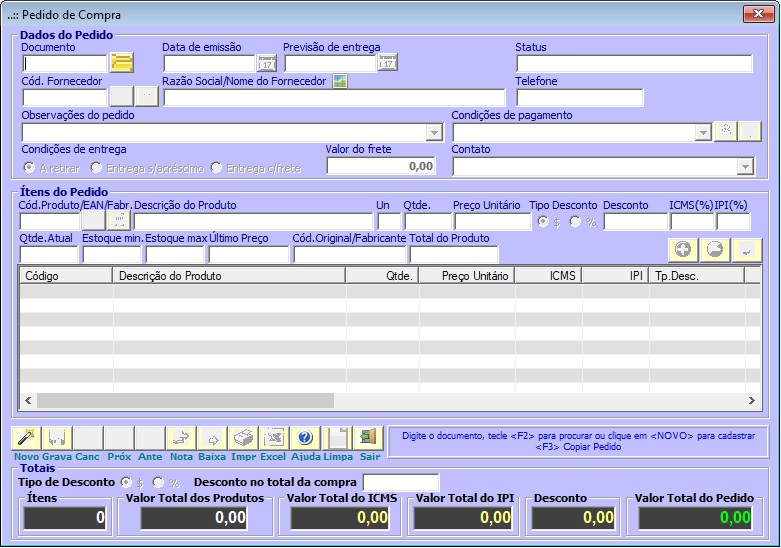Click the ICMS column header
Screen dimensions: 781x548
(x=548, y=275)
